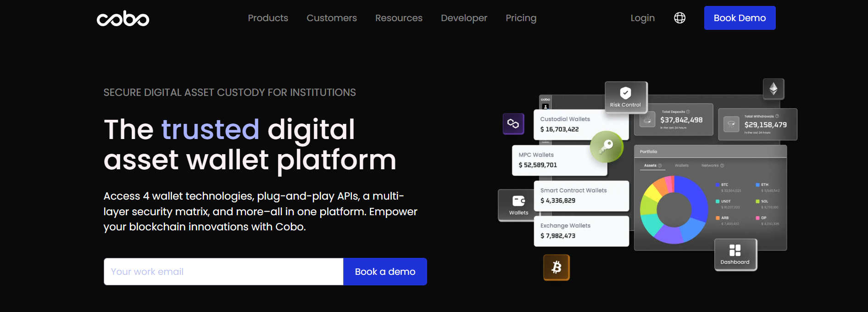Click the Book Demo header button
Viewport: 868px width, 312px height.
[x=740, y=18]
